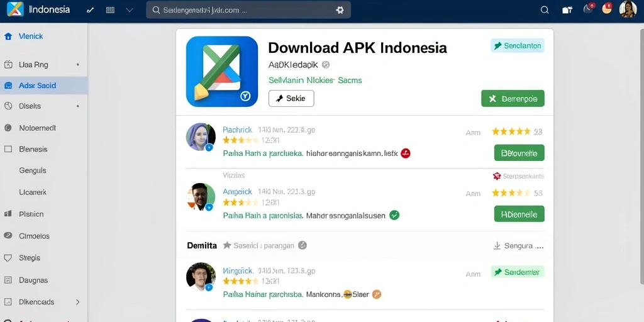Click the verified icon next to AaDKledapik
The width and height of the screenshot is (644, 322).
[x=326, y=65]
